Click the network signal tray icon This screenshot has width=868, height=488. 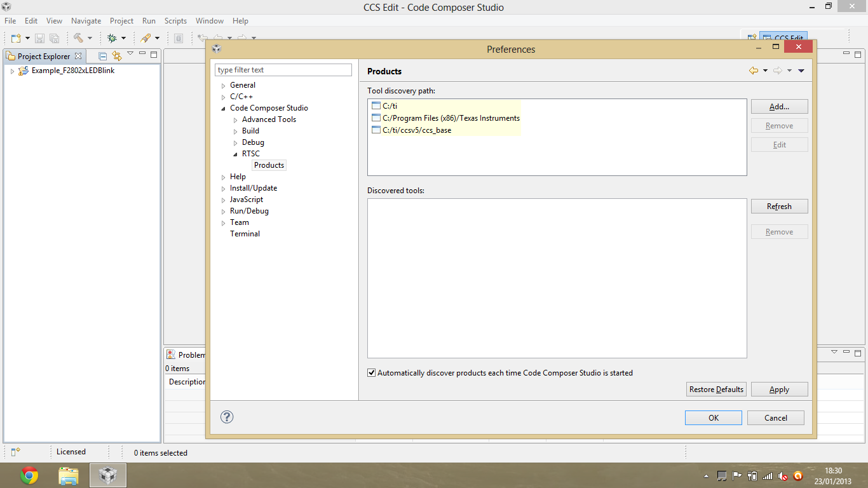[x=768, y=476]
